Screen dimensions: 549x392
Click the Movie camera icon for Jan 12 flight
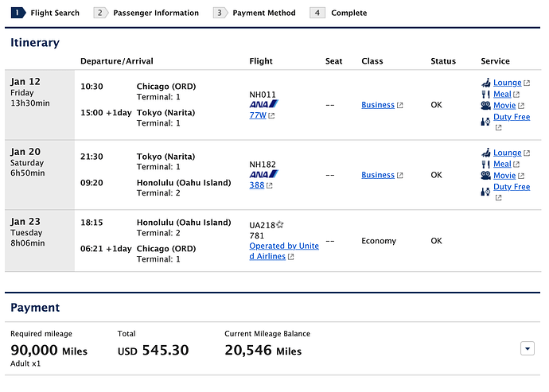coord(485,106)
